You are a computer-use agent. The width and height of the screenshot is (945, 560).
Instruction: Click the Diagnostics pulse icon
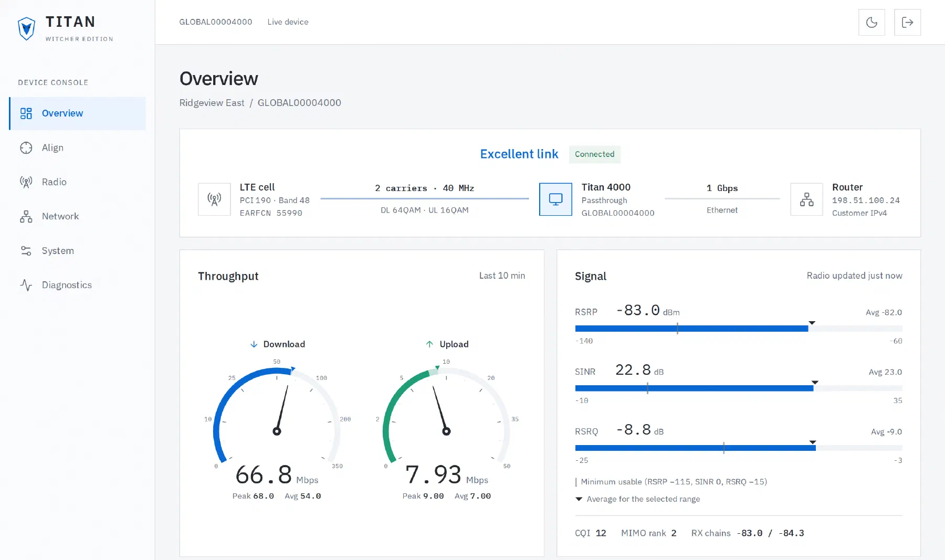[x=26, y=285]
